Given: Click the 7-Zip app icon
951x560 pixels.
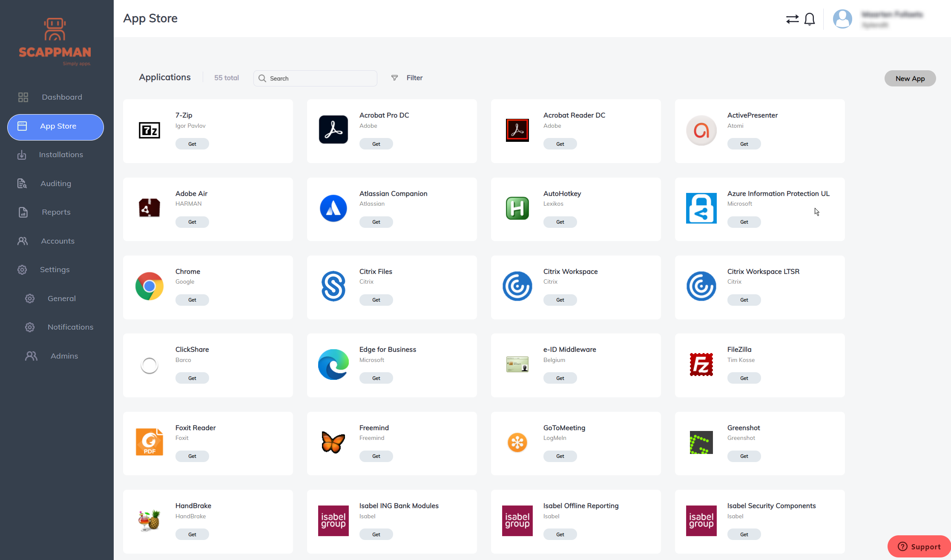Looking at the screenshot, I should point(149,130).
